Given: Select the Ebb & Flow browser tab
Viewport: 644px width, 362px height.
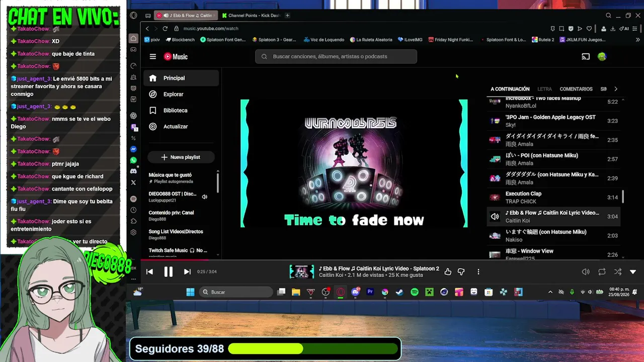Looking at the screenshot, I should [x=186, y=16].
